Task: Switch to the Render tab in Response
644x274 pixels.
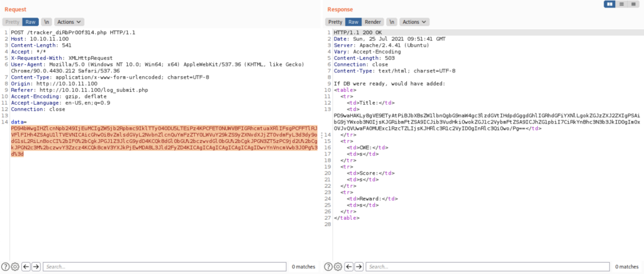Action: pyautogui.click(x=374, y=21)
